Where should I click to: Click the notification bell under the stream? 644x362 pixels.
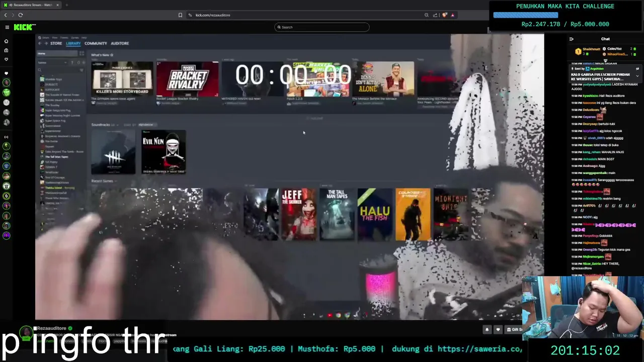487,329
